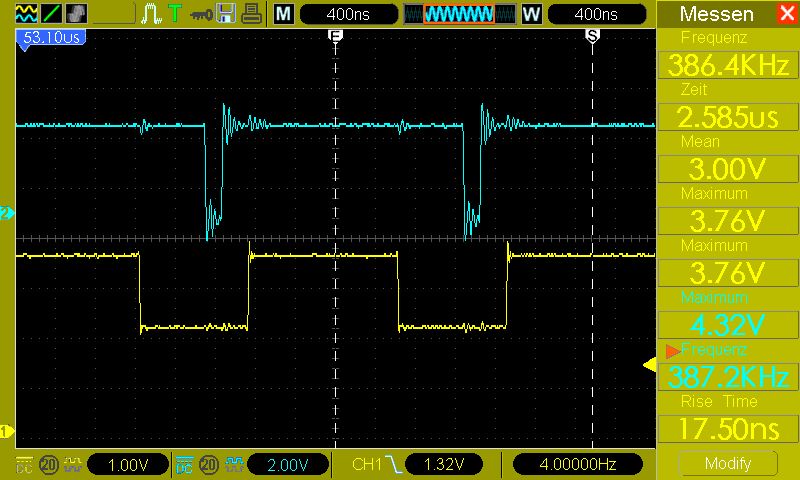Click channel 2 cyan probe waveform icon
The width and height of the screenshot is (800, 480).
(x=234, y=465)
